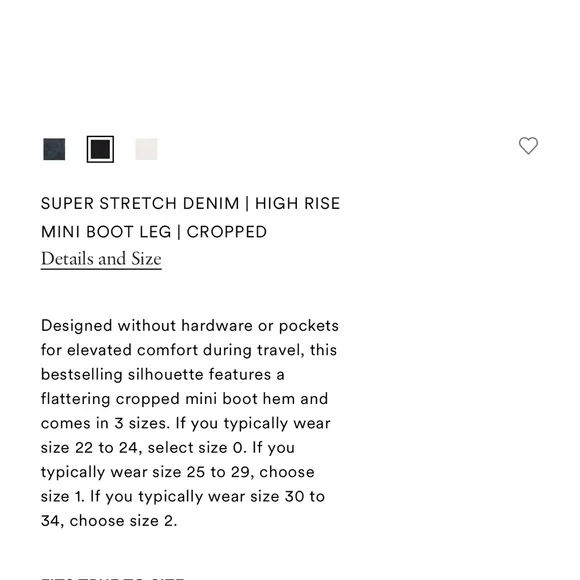Click the 'flattering cropped mini boot hem' line
This screenshot has width=580, height=580.
[184, 399]
